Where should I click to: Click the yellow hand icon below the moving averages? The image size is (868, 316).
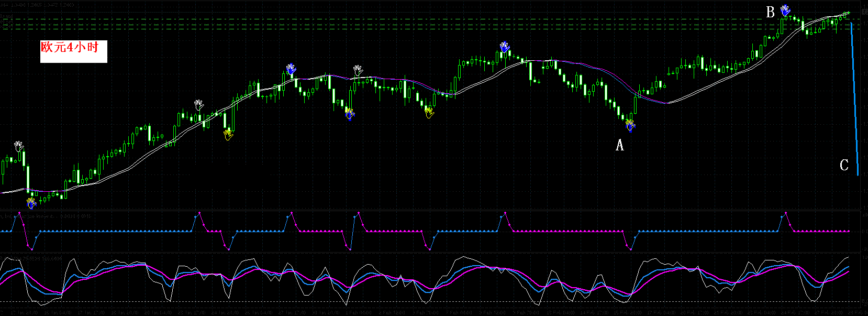click(x=228, y=135)
